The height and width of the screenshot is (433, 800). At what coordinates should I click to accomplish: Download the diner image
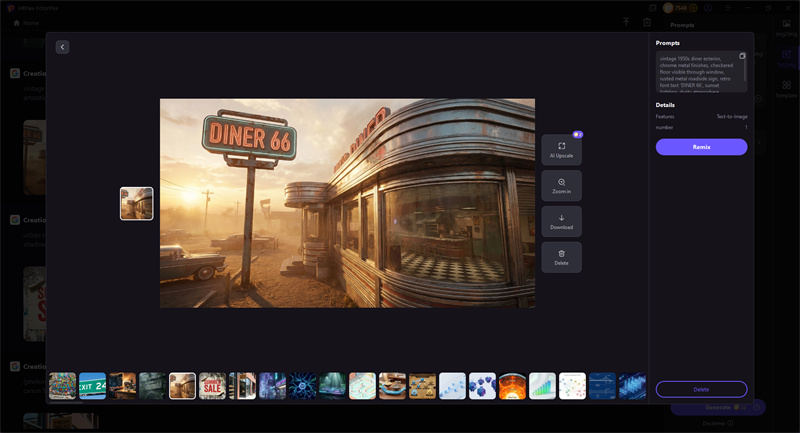click(x=561, y=221)
